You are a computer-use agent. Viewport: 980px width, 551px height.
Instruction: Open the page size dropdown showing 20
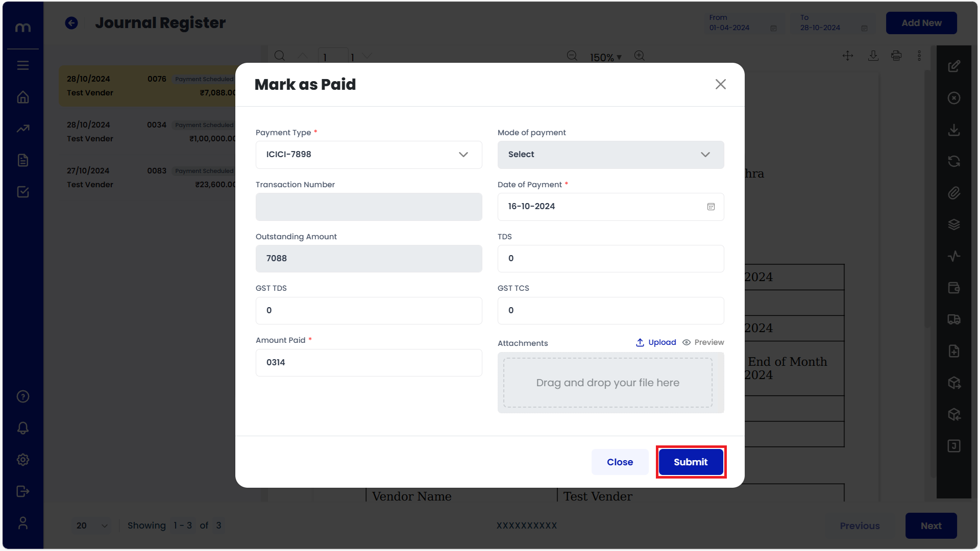92,525
